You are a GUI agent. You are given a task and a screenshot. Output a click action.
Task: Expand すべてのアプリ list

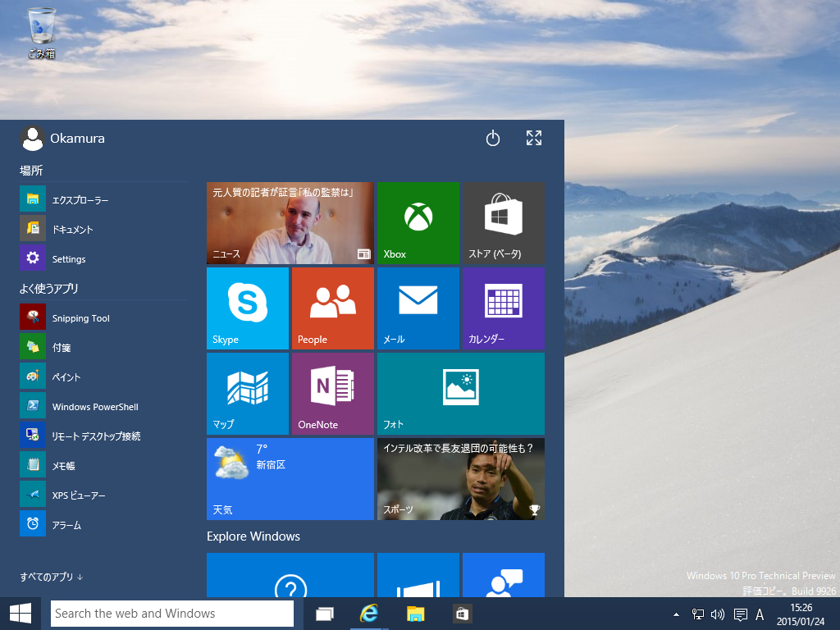[x=52, y=577]
